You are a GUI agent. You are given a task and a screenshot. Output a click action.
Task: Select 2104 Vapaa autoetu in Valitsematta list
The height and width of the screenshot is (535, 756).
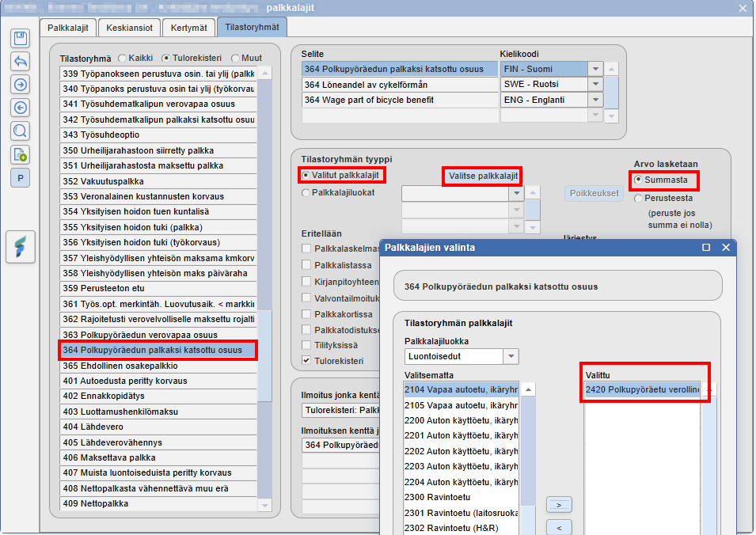coord(461,389)
